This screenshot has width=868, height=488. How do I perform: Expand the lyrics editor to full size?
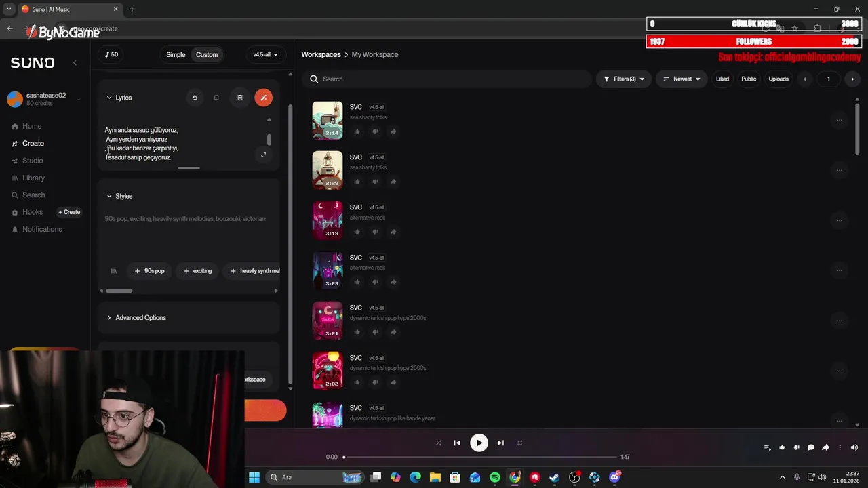click(264, 155)
